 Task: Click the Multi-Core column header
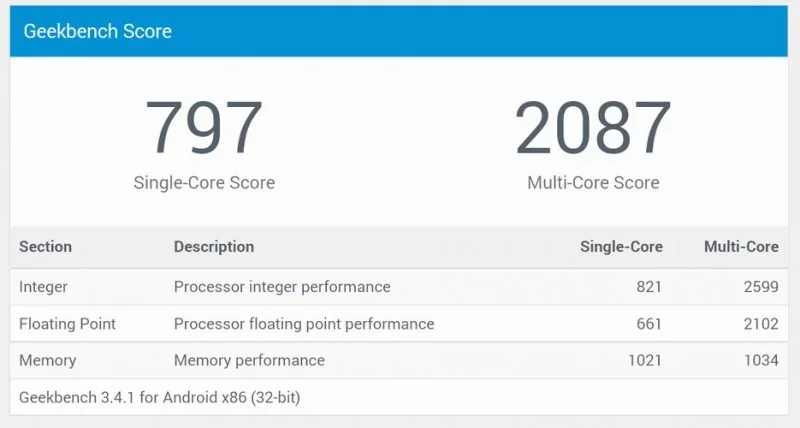point(741,247)
